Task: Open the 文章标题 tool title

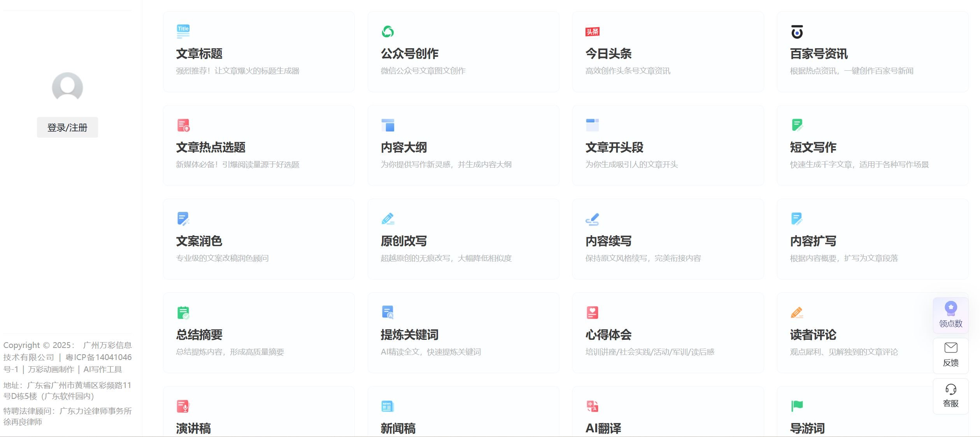Action: tap(199, 54)
